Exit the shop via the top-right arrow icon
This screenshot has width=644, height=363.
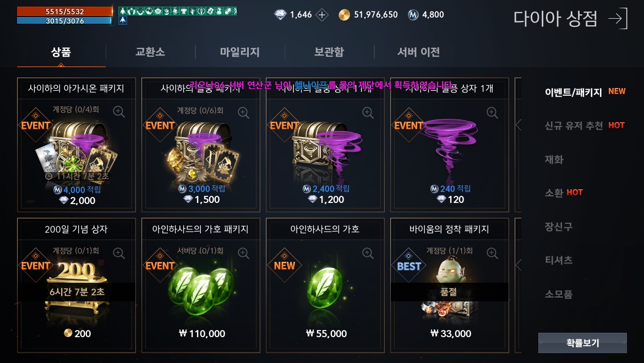point(618,19)
